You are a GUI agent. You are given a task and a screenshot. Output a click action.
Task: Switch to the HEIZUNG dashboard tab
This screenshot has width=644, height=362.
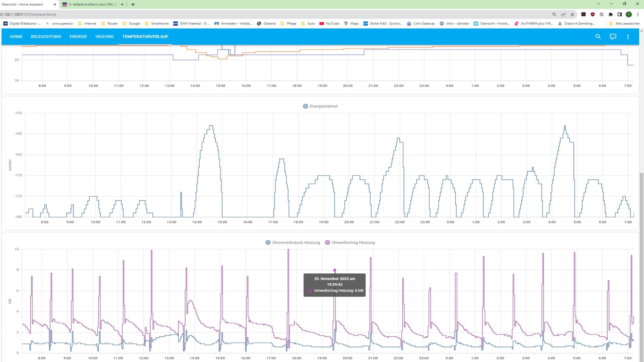[105, 37]
